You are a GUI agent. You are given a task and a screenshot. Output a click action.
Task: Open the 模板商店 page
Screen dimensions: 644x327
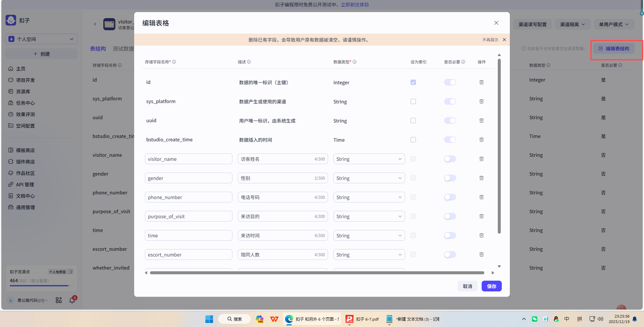click(x=24, y=150)
